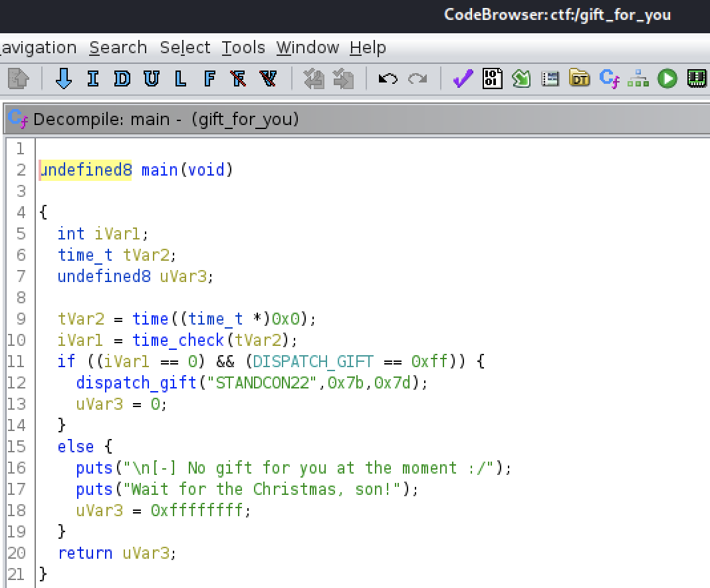Click the time function call on line 9

click(150, 319)
